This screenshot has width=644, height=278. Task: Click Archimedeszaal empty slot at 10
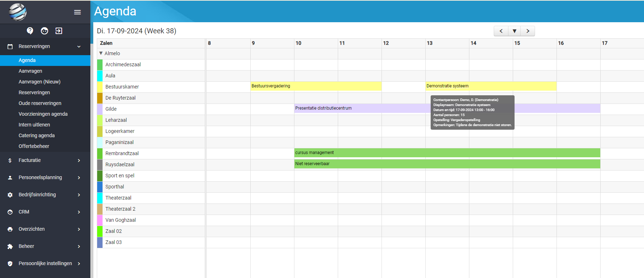click(316, 65)
